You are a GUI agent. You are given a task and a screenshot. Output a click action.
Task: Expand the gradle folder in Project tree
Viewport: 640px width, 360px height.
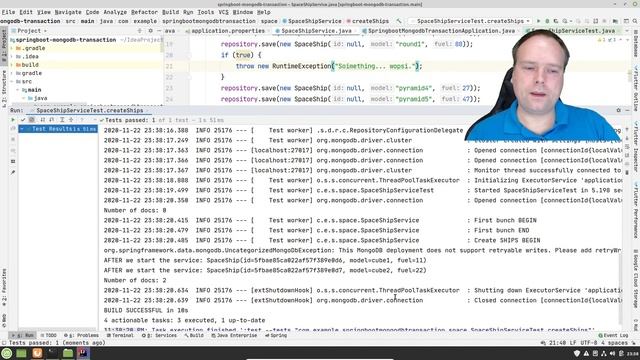[x=12, y=73]
